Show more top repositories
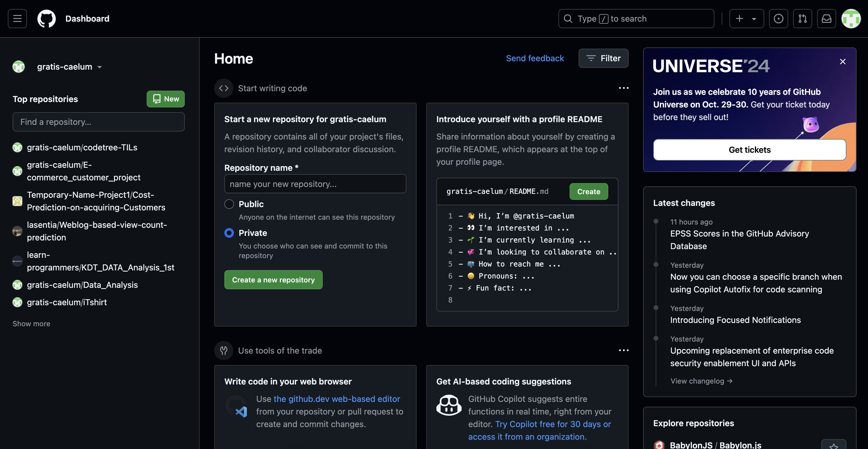The height and width of the screenshot is (449, 868). (x=31, y=324)
